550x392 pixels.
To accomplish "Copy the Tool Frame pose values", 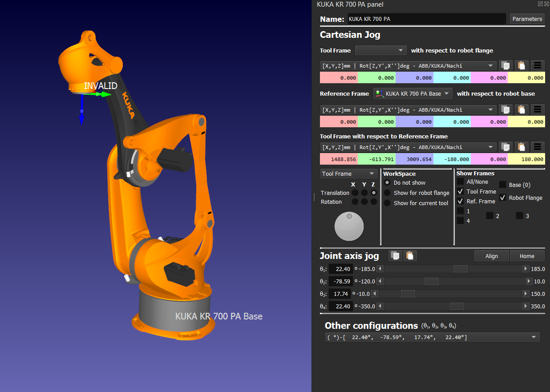I will [x=505, y=65].
